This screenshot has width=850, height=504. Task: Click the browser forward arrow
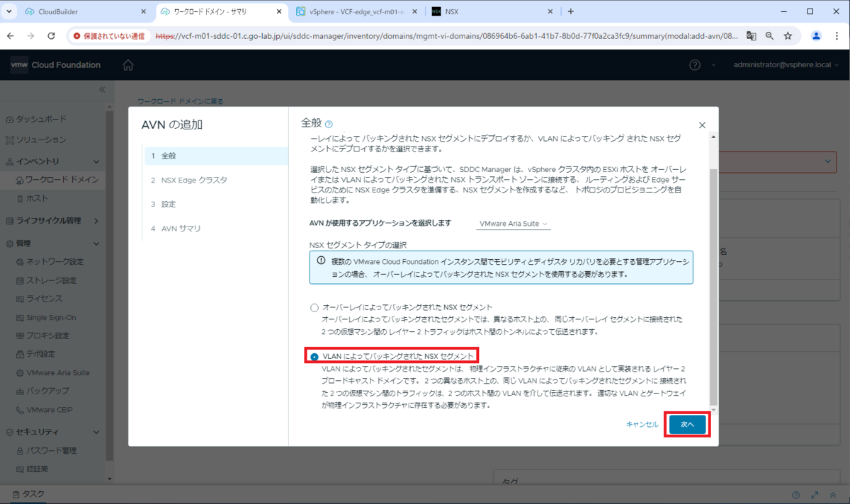pos(31,35)
